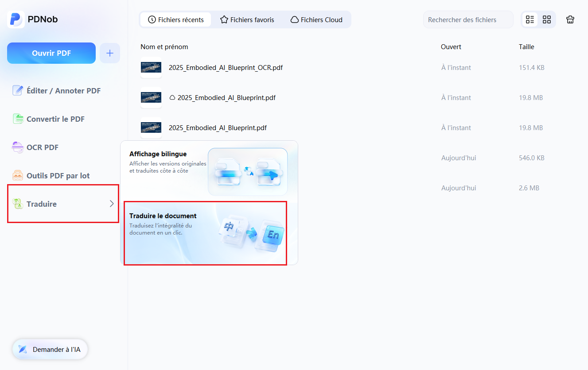The width and height of the screenshot is (588, 370).
Task: Open Outils PDF par lot
Action: tap(51, 176)
